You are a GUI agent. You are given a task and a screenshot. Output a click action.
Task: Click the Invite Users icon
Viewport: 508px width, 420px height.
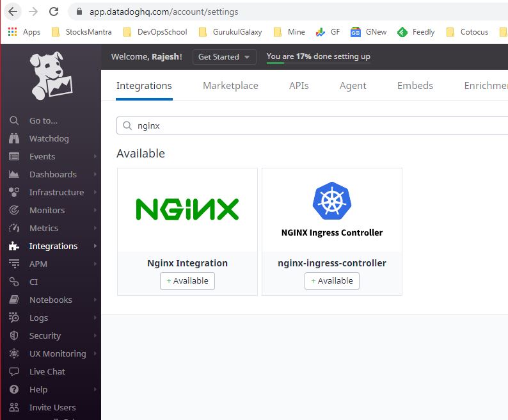click(x=15, y=407)
